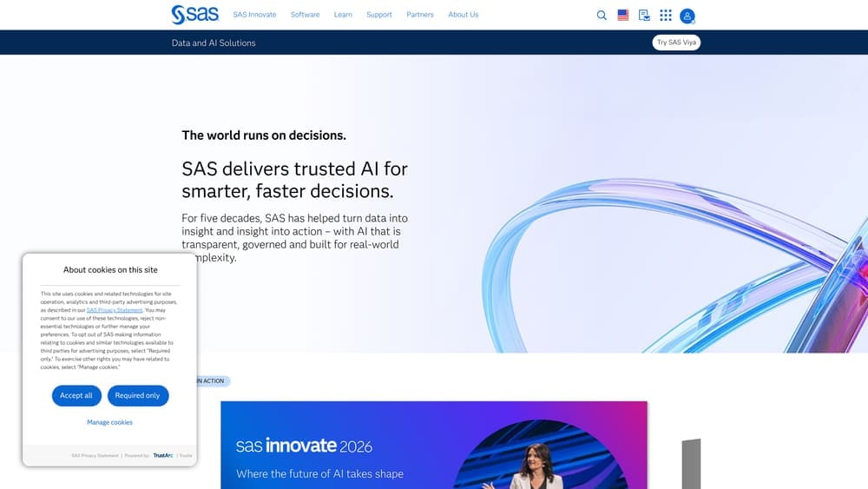
Task: Click 'SAS delivers trusted AI' headline
Action: [294, 180]
